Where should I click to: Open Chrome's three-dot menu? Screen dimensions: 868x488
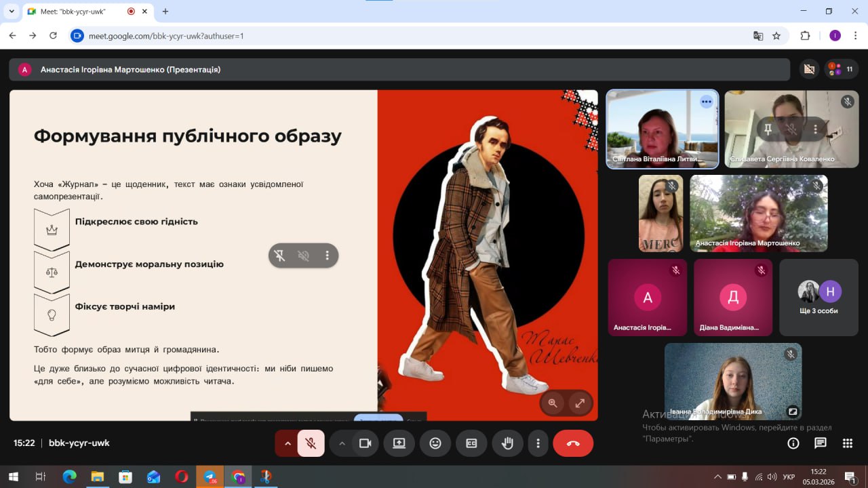854,36
